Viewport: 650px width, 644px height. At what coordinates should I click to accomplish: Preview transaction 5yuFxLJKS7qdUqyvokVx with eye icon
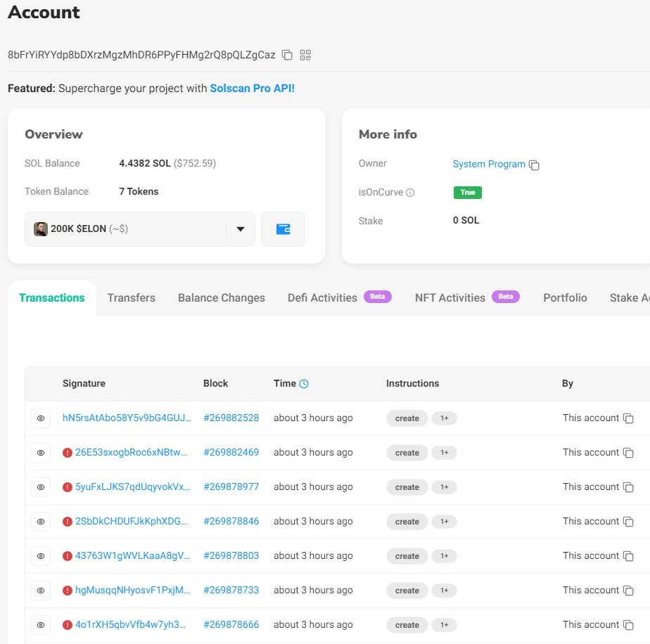(x=41, y=487)
